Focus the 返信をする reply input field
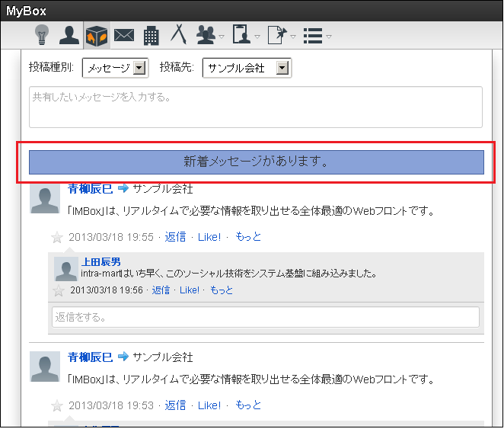The image size is (504, 429). (x=266, y=317)
